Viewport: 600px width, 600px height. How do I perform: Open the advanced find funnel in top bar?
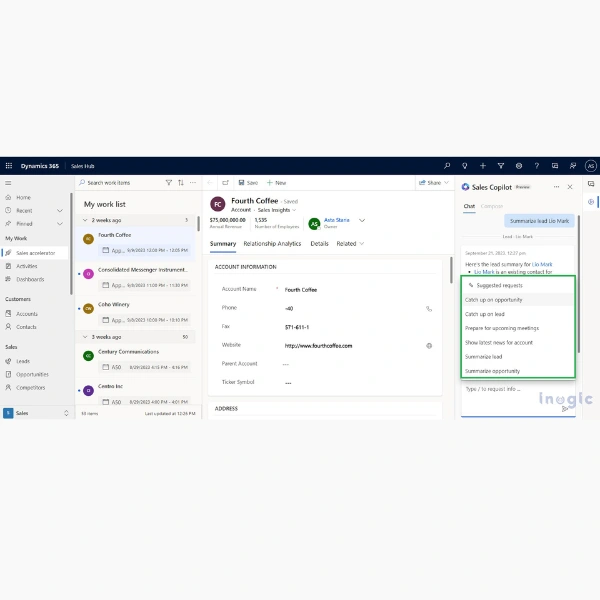[501, 166]
